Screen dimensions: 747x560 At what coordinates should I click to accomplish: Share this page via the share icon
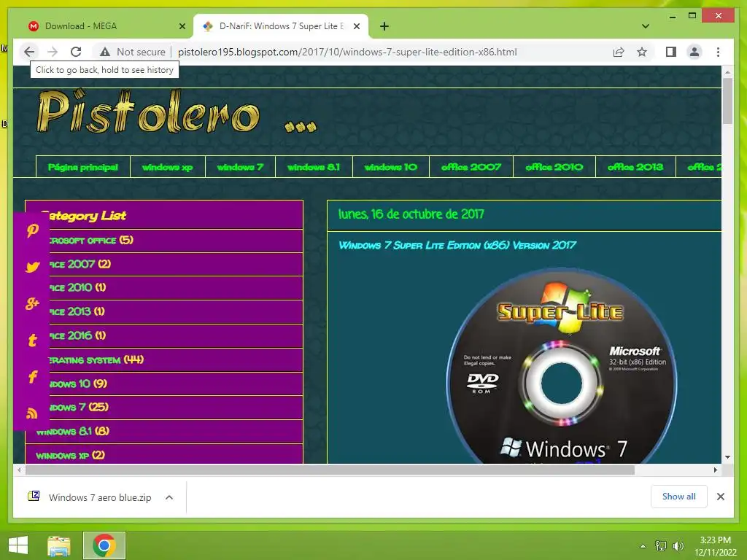(x=619, y=52)
